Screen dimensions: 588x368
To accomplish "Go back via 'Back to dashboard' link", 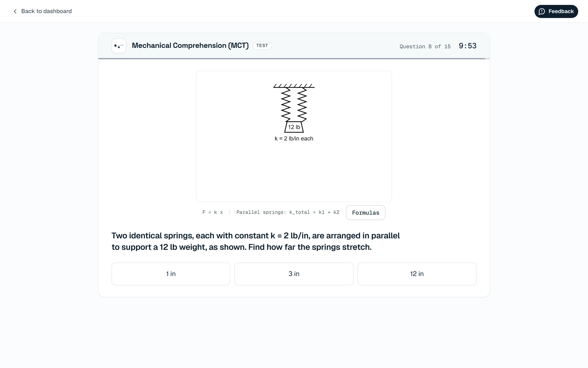I will click(42, 11).
